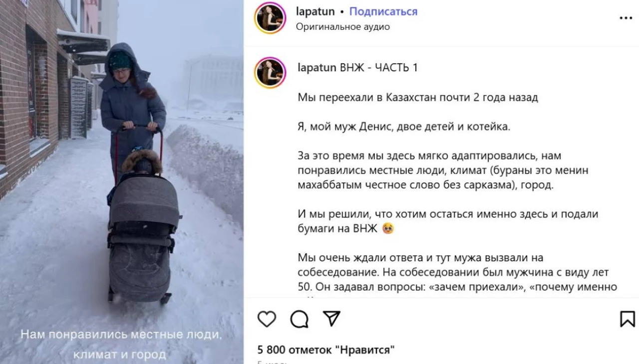Open comments via the speech bubble icon

(x=299, y=319)
